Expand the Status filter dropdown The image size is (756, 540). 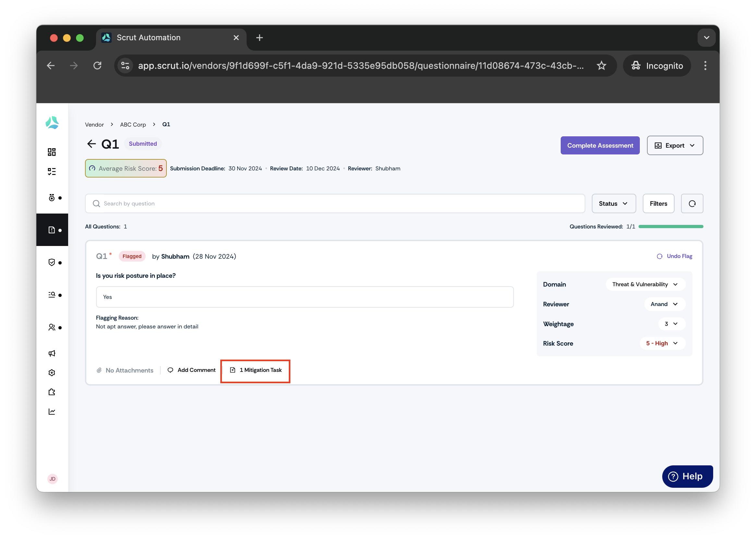[613, 203]
